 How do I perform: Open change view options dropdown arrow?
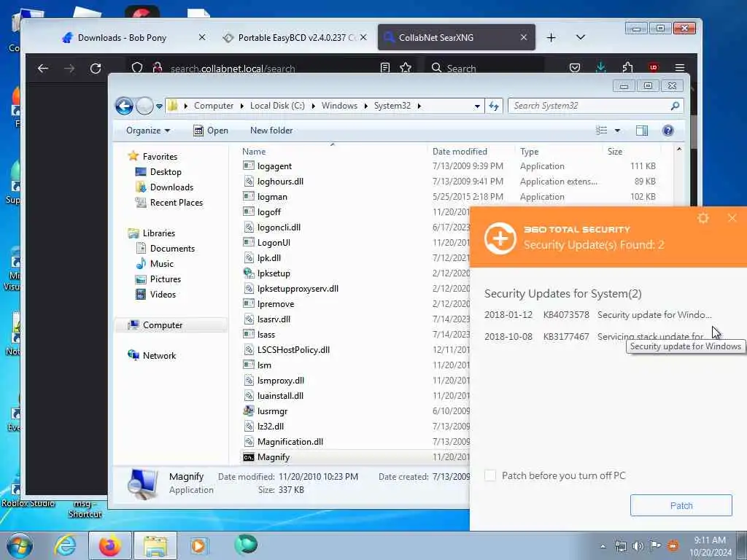(x=617, y=131)
